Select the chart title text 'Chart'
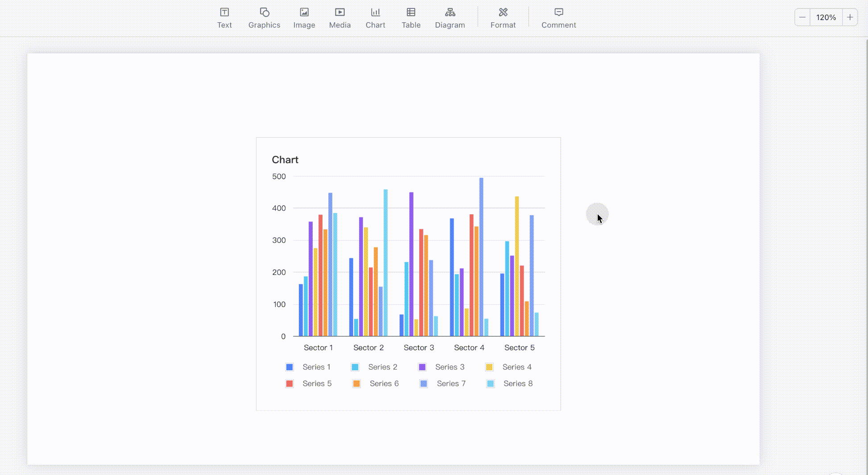 [x=285, y=160]
